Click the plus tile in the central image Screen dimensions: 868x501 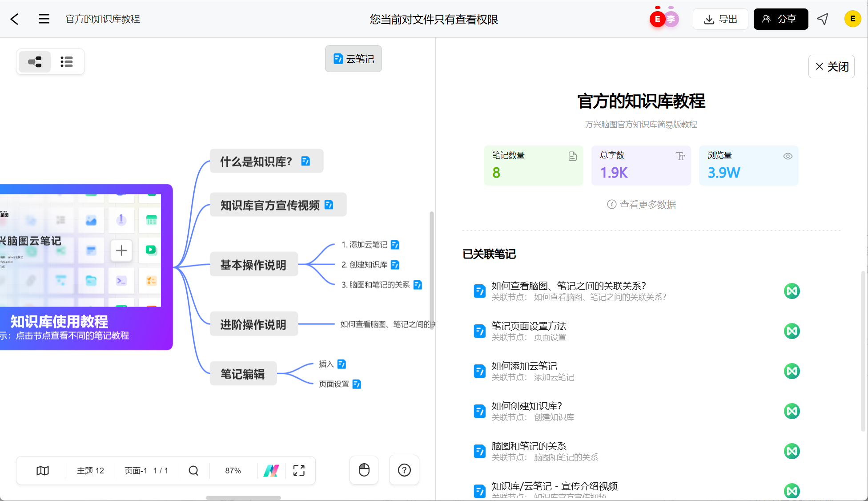coord(121,250)
